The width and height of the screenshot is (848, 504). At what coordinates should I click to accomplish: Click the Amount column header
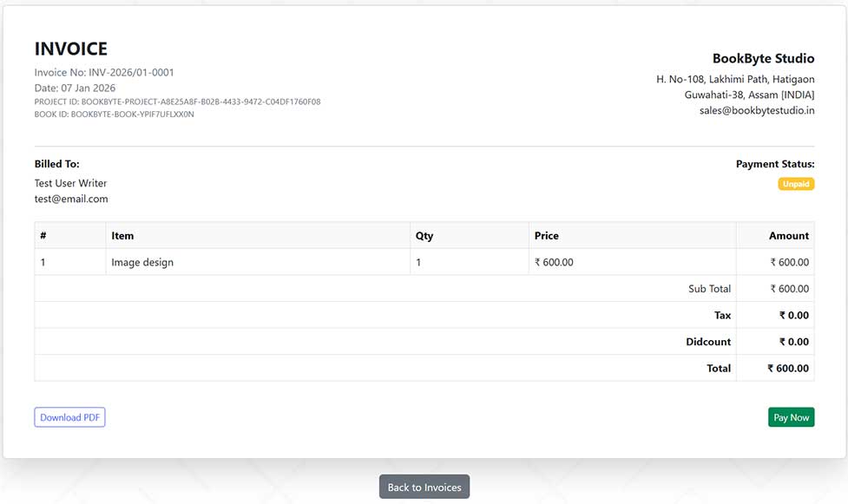788,235
